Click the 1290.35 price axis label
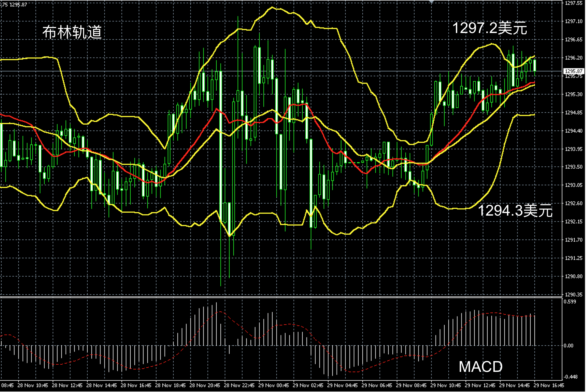 573,295
